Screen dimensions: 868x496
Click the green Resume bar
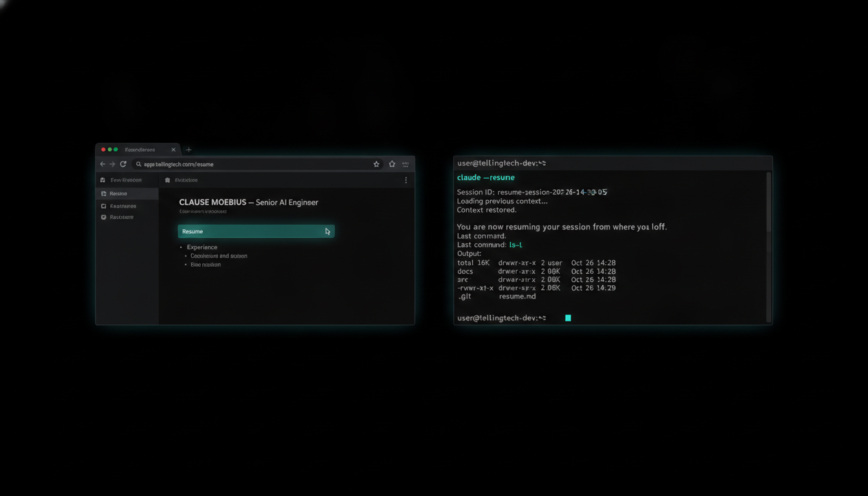(x=256, y=231)
